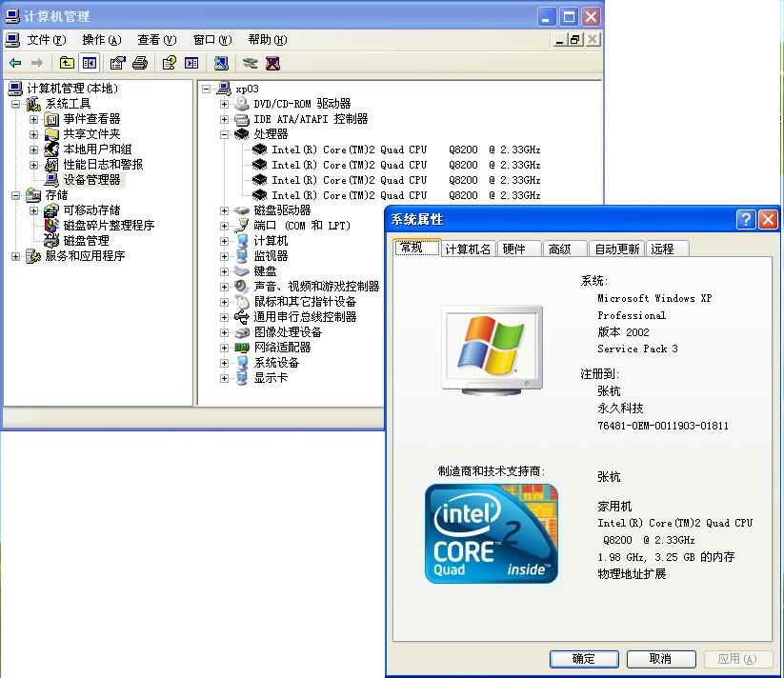Click the 确定 button in 系统属性
Screen dimensions: 784x678
point(583,658)
